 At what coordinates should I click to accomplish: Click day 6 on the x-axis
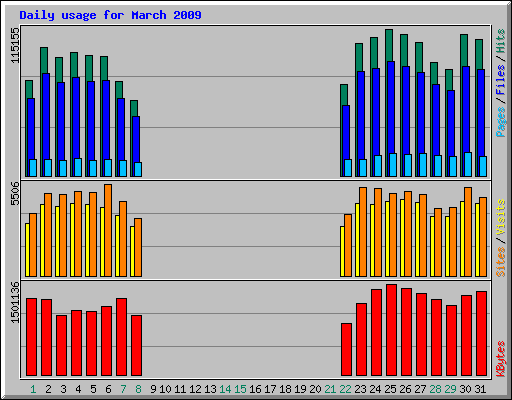coord(108,389)
